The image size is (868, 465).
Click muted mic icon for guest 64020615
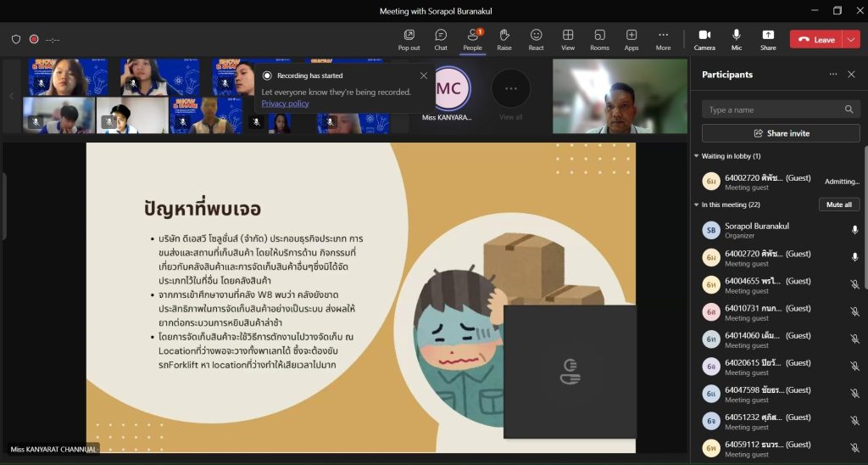pos(854,366)
